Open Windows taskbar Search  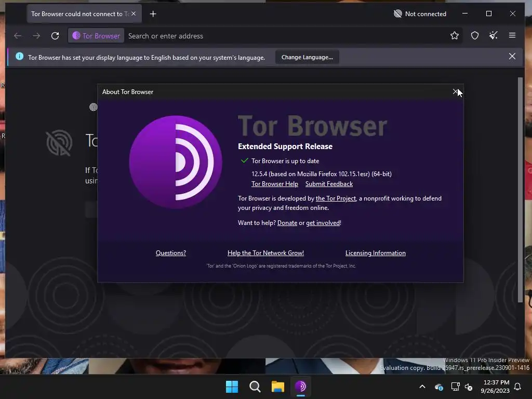coord(255,387)
